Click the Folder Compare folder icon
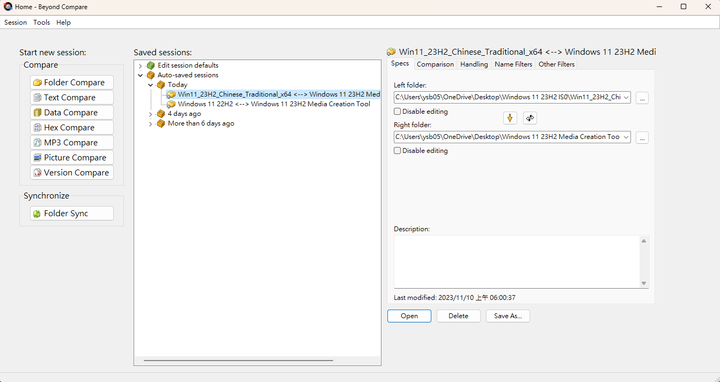720x382 pixels. [38, 83]
